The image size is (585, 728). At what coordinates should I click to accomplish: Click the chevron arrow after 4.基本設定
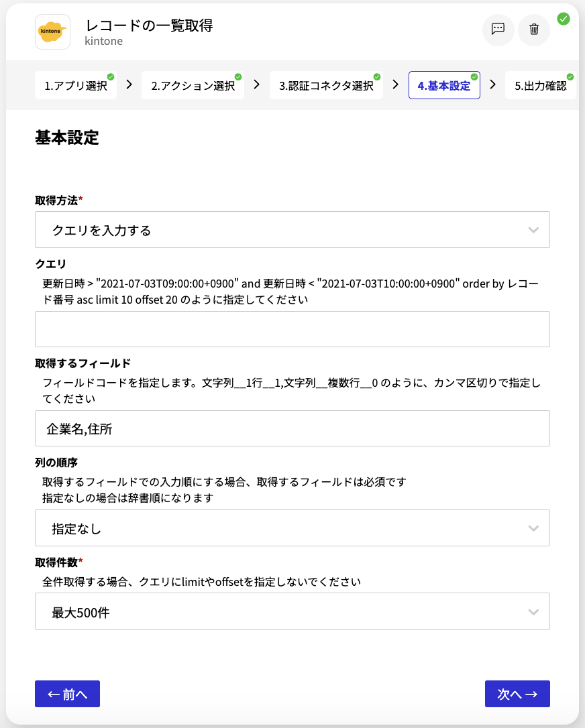coord(493,84)
